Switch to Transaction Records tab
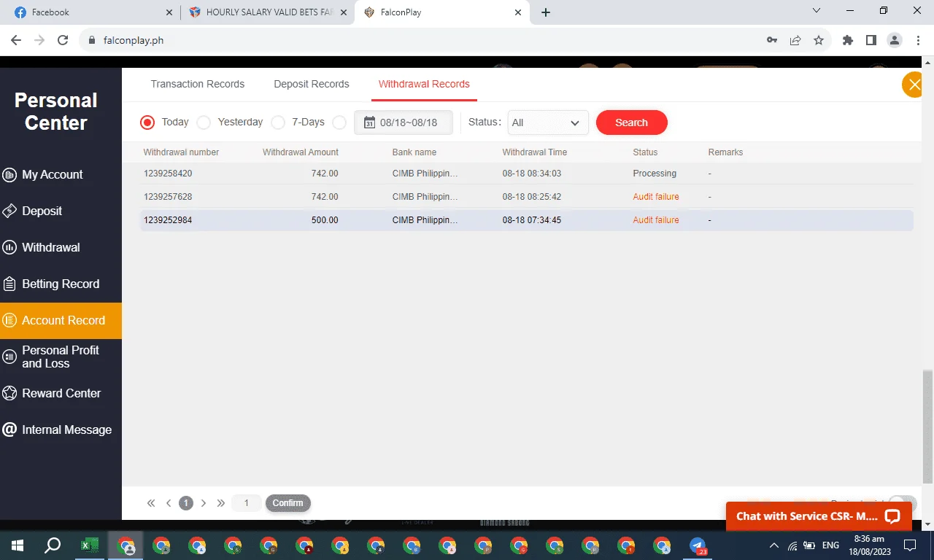This screenshot has width=934, height=560. click(x=198, y=84)
